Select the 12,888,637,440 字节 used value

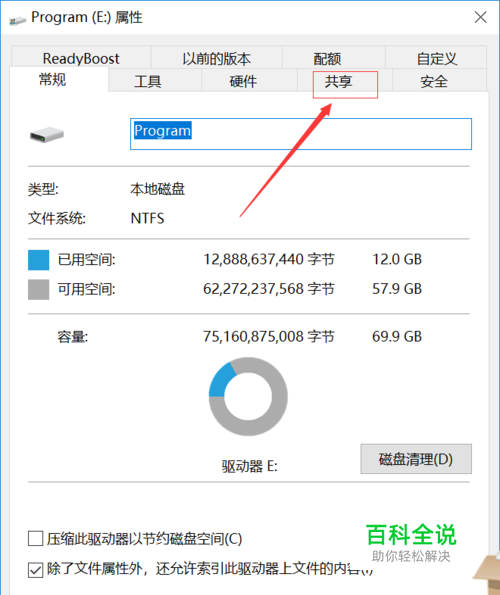tap(269, 260)
